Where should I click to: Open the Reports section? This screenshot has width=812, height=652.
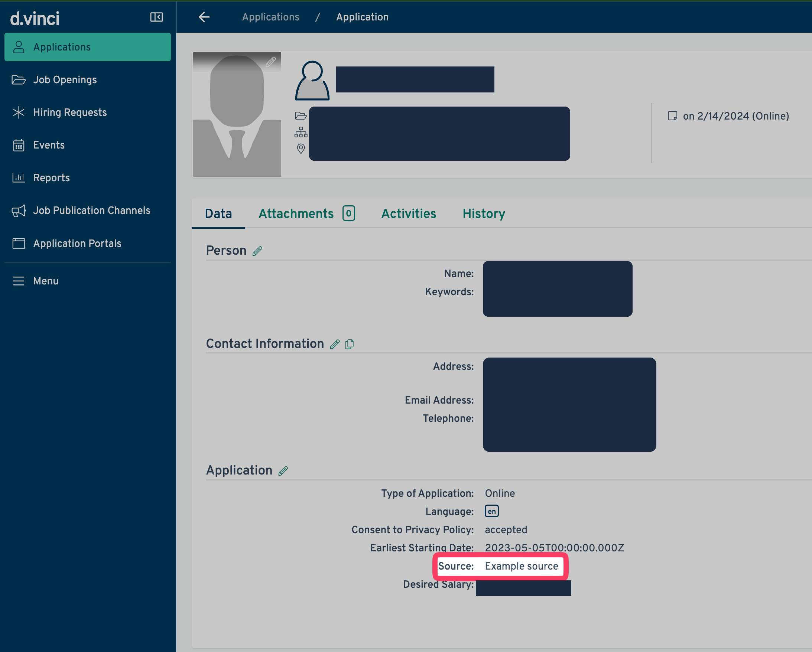[51, 178]
